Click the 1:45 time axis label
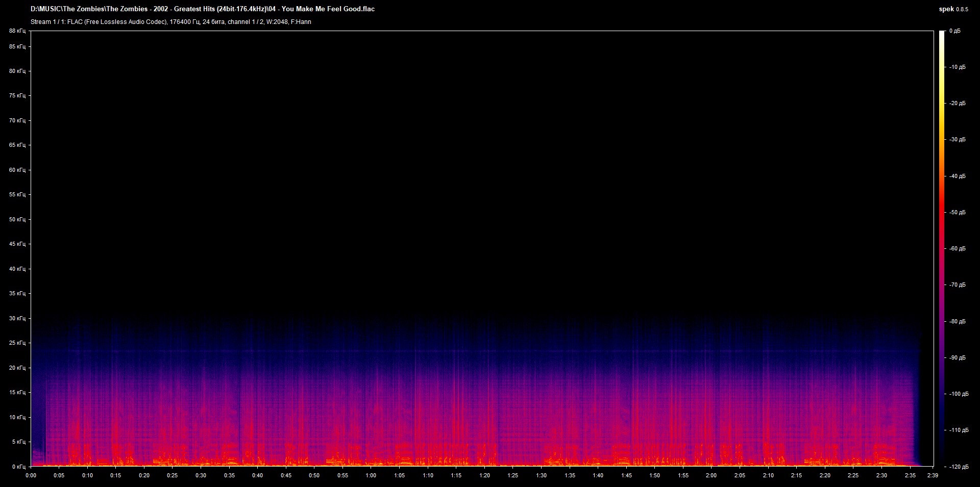980x487 pixels. point(627,475)
